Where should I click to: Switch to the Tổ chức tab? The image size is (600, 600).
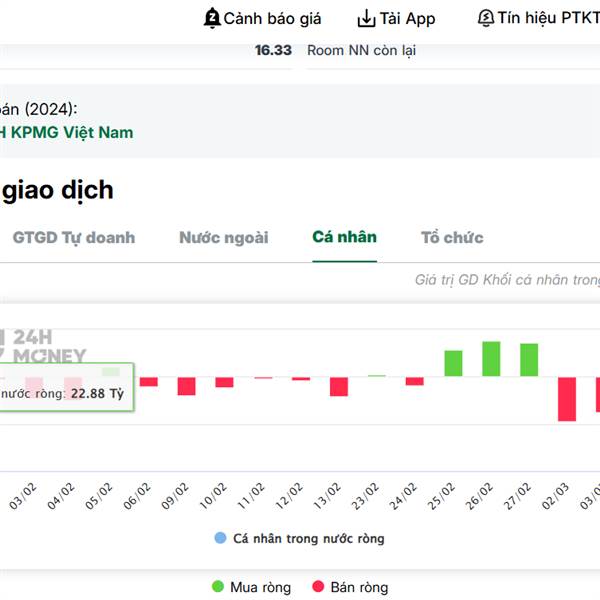tap(452, 237)
